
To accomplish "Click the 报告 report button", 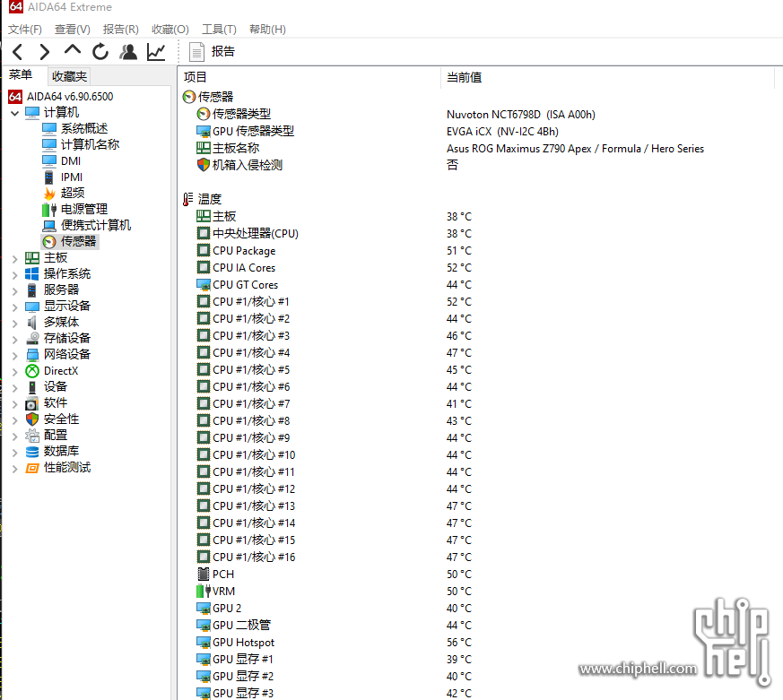I will point(212,51).
